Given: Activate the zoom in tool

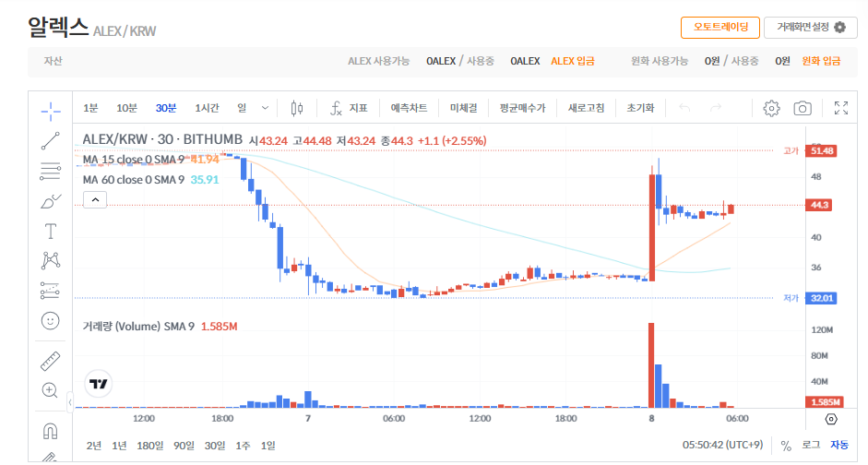Looking at the screenshot, I should 50,390.
